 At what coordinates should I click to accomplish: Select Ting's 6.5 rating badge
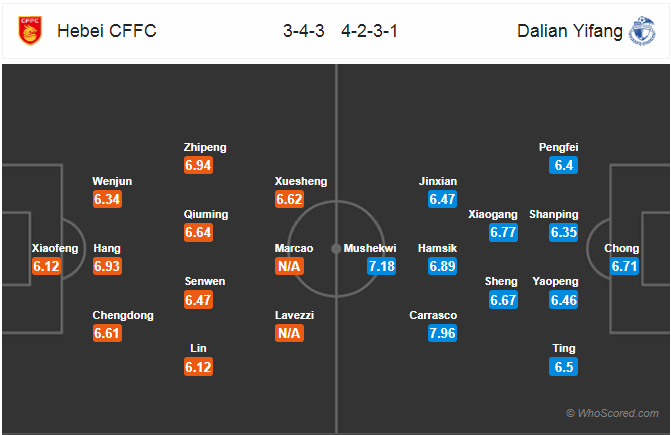[x=564, y=367]
